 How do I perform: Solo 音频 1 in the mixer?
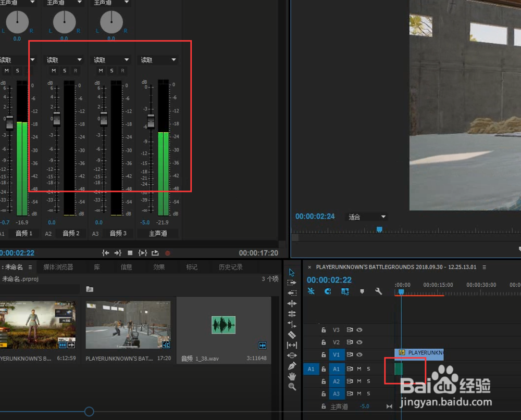[x=18, y=70]
